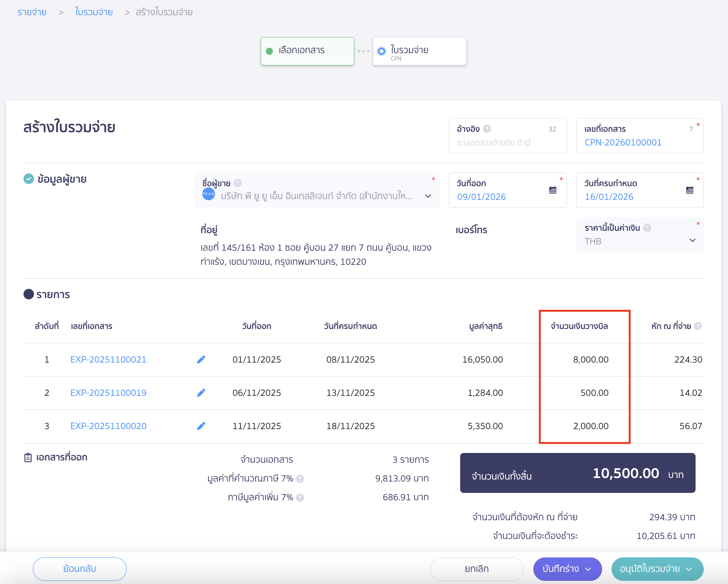Open calendar icon for วันที่ออก
This screenshot has width=728, height=584.
click(x=552, y=190)
